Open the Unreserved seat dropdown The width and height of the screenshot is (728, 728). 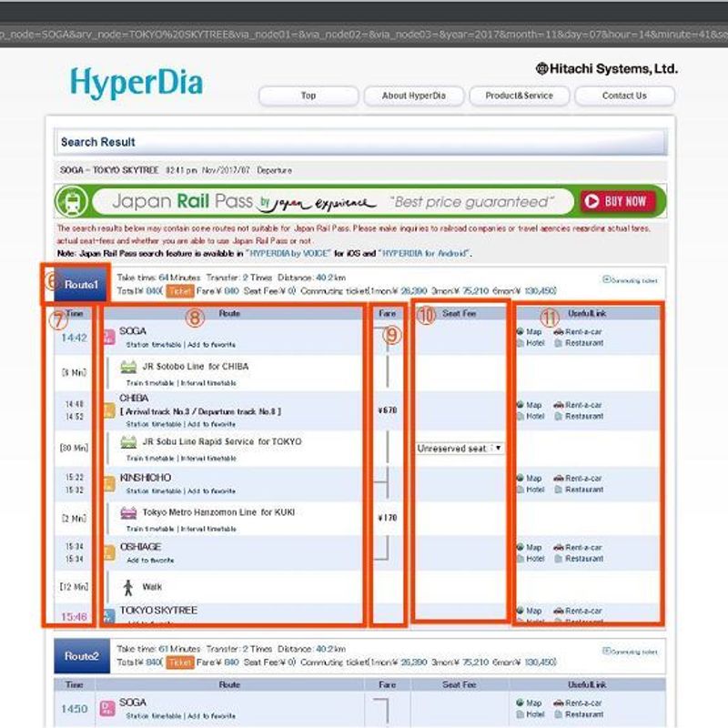[460, 449]
